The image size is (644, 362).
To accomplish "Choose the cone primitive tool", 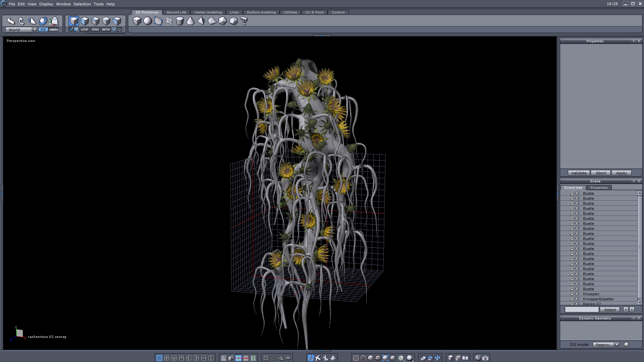I will (x=190, y=21).
